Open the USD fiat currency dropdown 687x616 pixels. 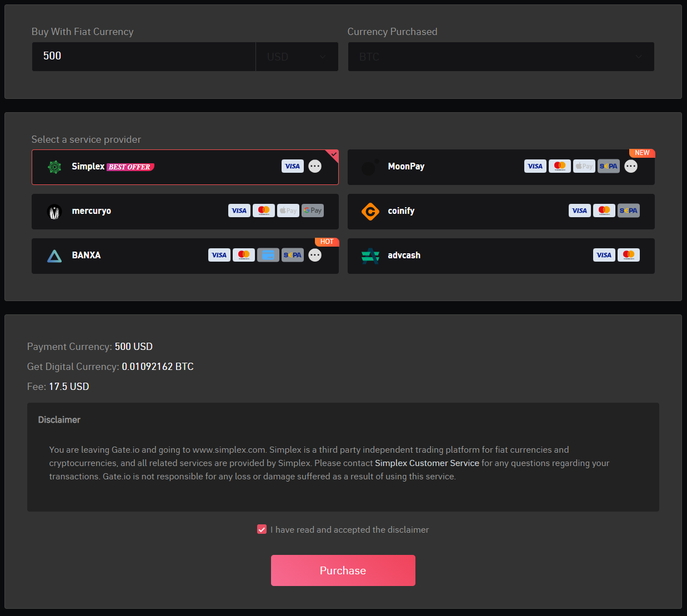tap(297, 57)
